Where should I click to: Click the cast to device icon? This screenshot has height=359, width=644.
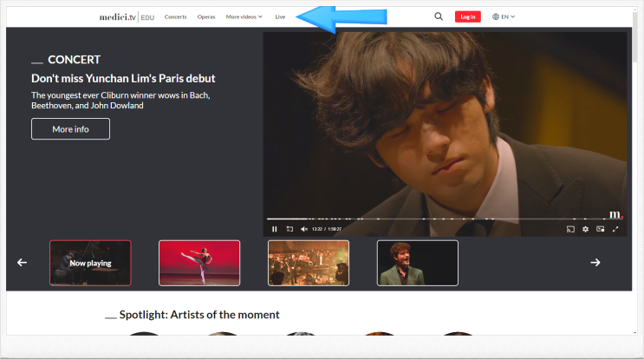point(570,229)
